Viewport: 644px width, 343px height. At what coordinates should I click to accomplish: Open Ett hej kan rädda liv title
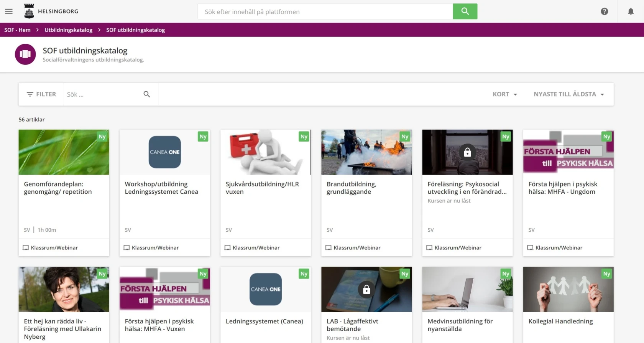click(x=62, y=329)
